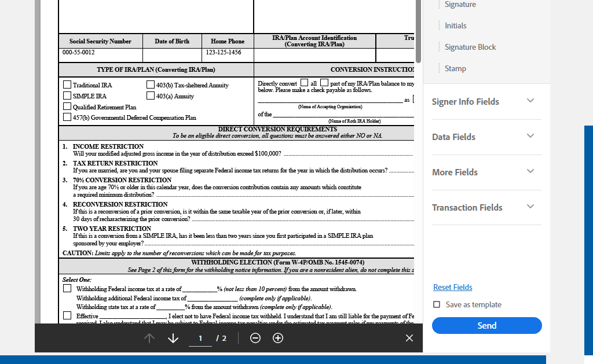Click the empty IRA/Plan Account Identification cell
The image size is (593, 364).
pos(314,55)
